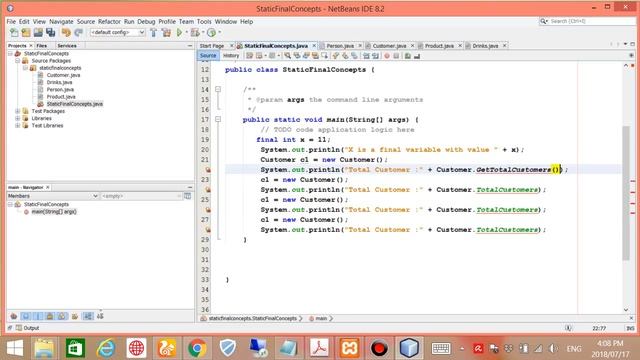
Task: Click the New File toolbar icon
Action: point(14,32)
